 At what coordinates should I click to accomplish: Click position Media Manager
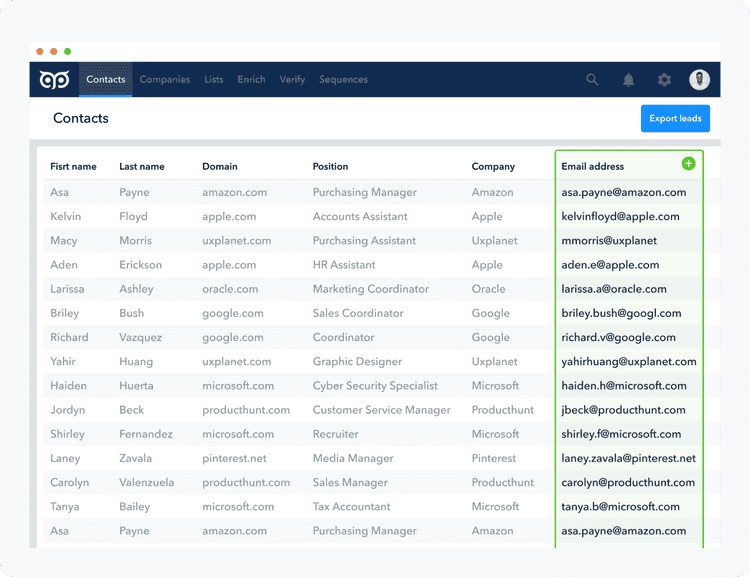coord(353,458)
